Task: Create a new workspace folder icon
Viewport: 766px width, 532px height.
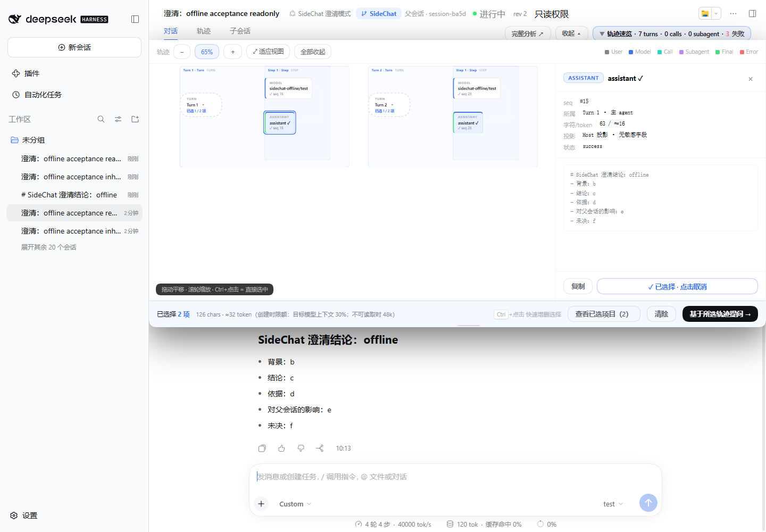Action: (x=135, y=119)
